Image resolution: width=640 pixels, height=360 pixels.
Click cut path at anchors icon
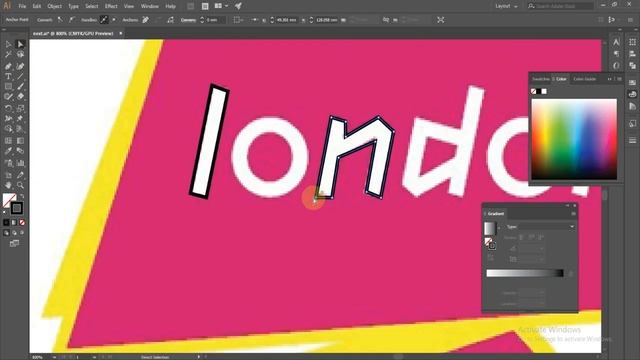pyautogui.click(x=170, y=20)
